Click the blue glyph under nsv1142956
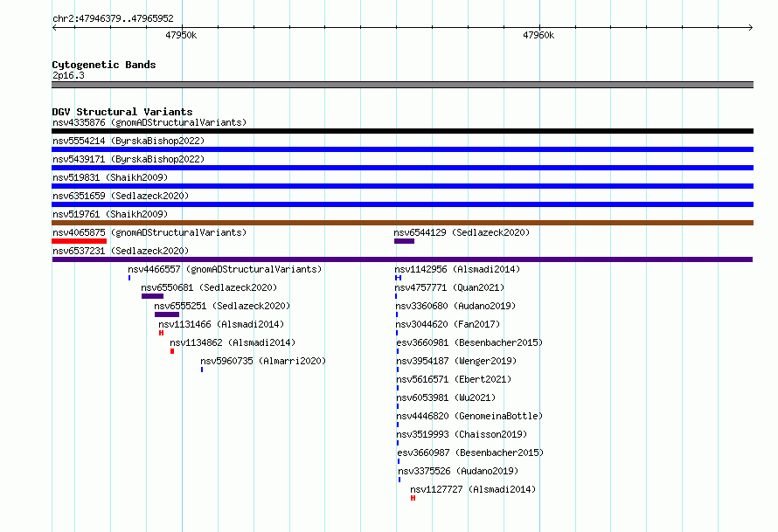 pyautogui.click(x=398, y=278)
